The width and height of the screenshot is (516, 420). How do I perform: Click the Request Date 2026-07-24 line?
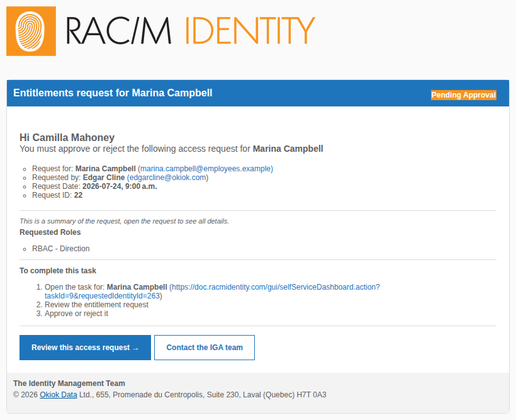tap(94, 186)
